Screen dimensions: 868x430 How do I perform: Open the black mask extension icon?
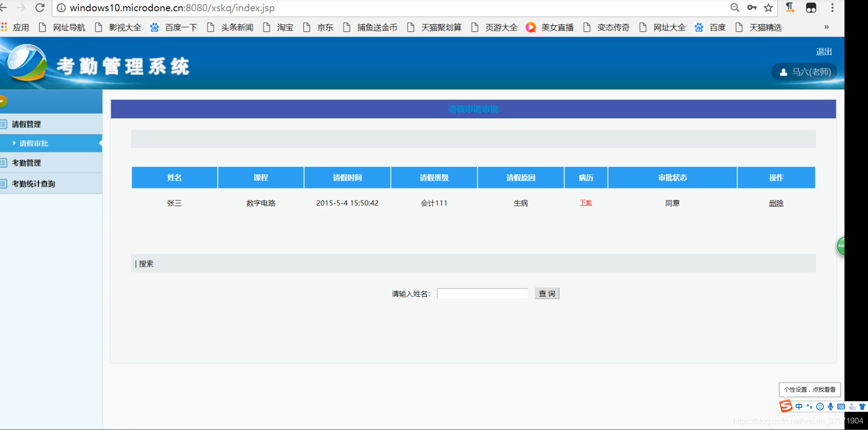point(811,8)
